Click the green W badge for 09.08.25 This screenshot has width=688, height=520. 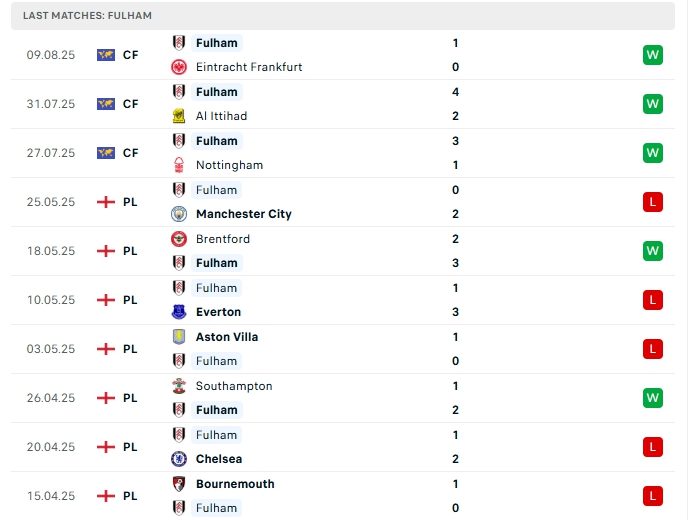(653, 55)
